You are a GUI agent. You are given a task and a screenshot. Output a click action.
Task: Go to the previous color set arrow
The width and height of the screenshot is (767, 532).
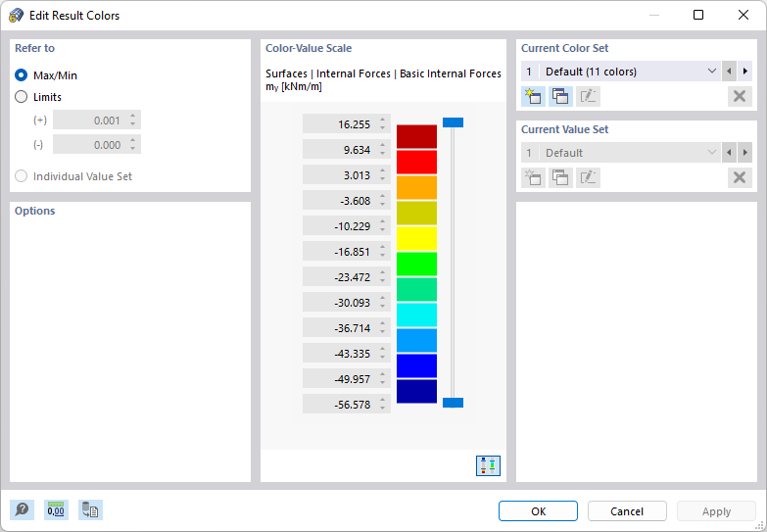[x=729, y=72]
